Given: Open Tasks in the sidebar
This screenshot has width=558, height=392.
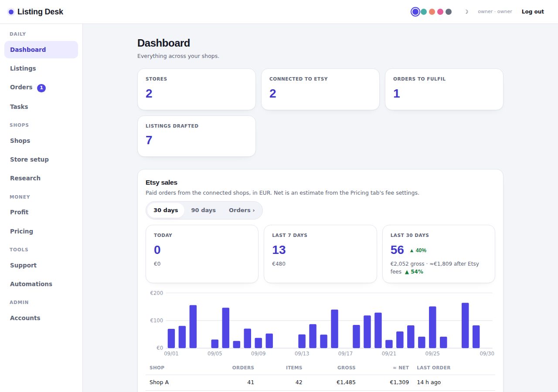Looking at the screenshot, I should tap(41, 107).
